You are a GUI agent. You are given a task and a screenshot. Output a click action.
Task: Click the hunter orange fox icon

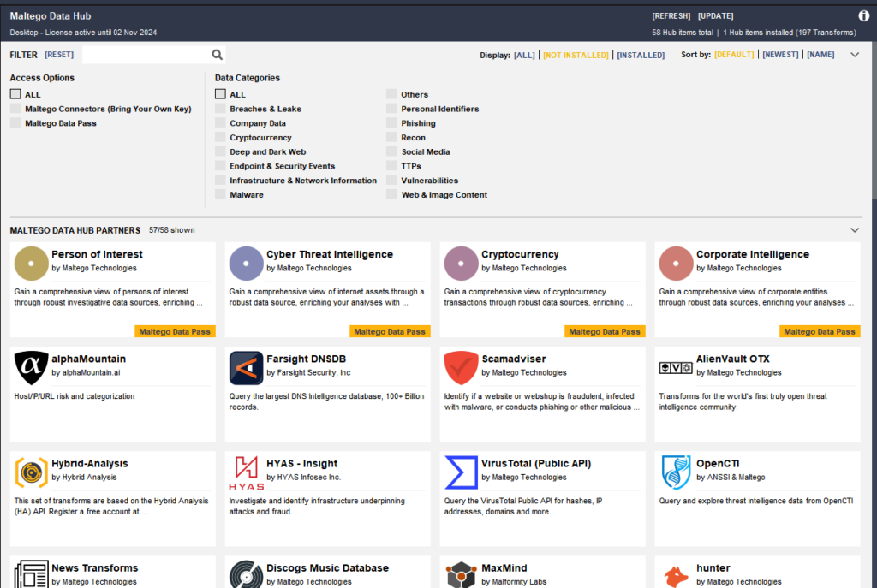coord(676,576)
